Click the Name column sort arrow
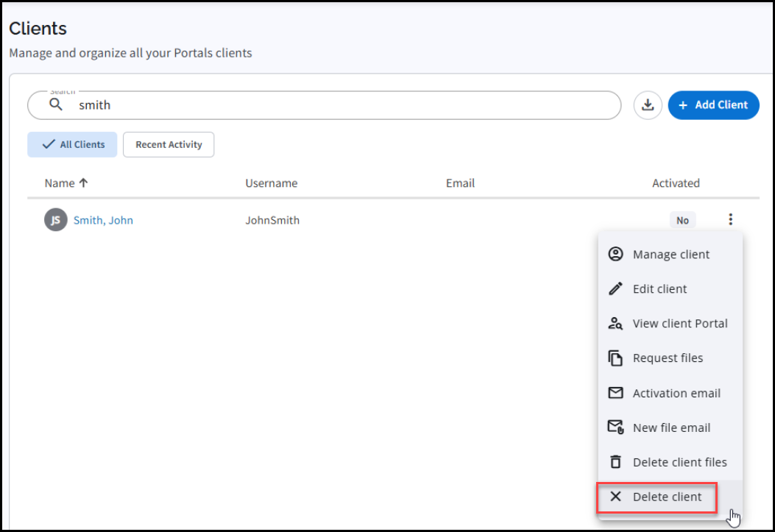 tap(83, 182)
